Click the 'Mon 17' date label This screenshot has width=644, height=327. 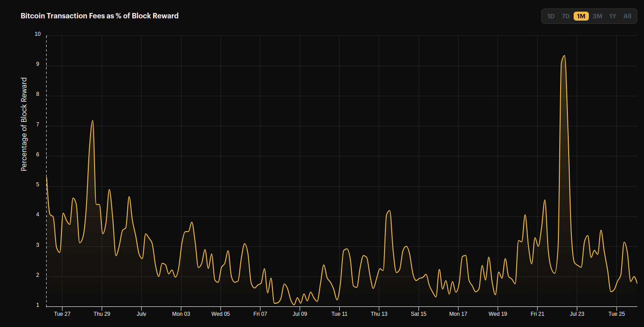pos(458,314)
